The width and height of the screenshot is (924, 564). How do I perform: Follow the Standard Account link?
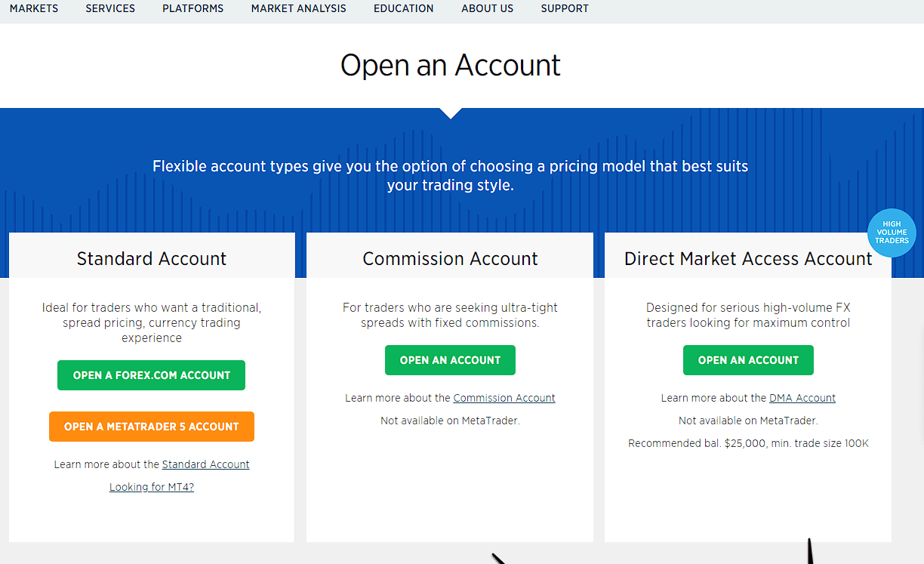(x=205, y=464)
